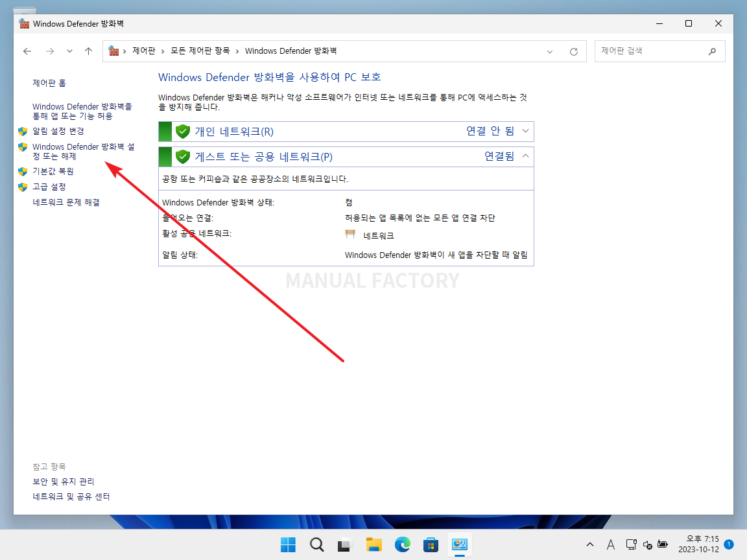Click 알림 상태: label

point(180,255)
